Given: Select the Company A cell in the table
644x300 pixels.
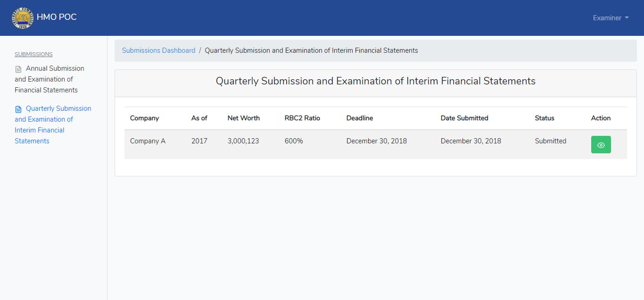Looking at the screenshot, I should [148, 141].
